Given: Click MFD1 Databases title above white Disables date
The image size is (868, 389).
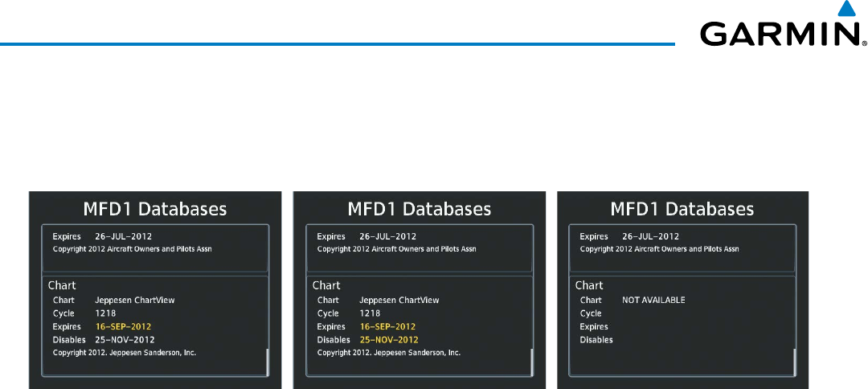Looking at the screenshot, I should tap(155, 209).
